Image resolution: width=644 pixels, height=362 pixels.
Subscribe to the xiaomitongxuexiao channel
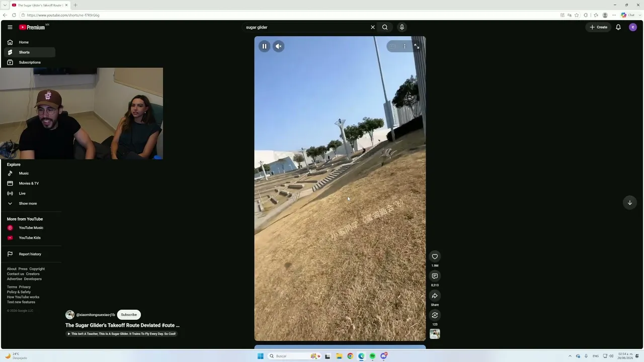click(129, 315)
